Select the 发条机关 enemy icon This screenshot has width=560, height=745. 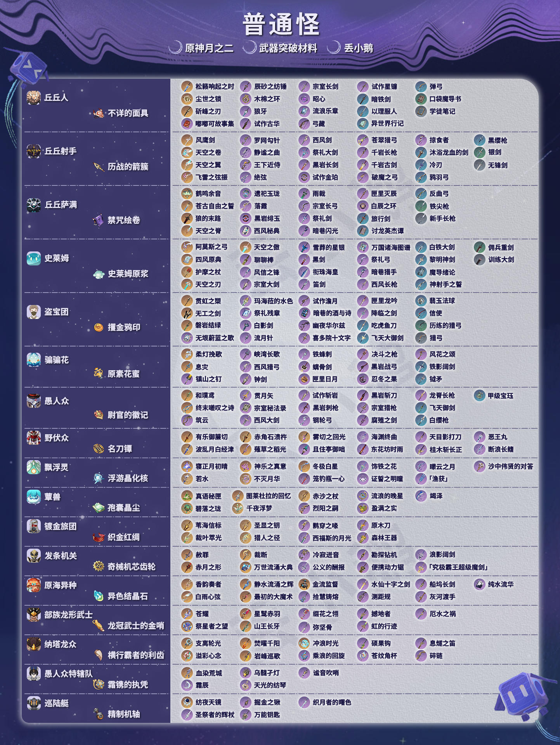[x=34, y=556]
